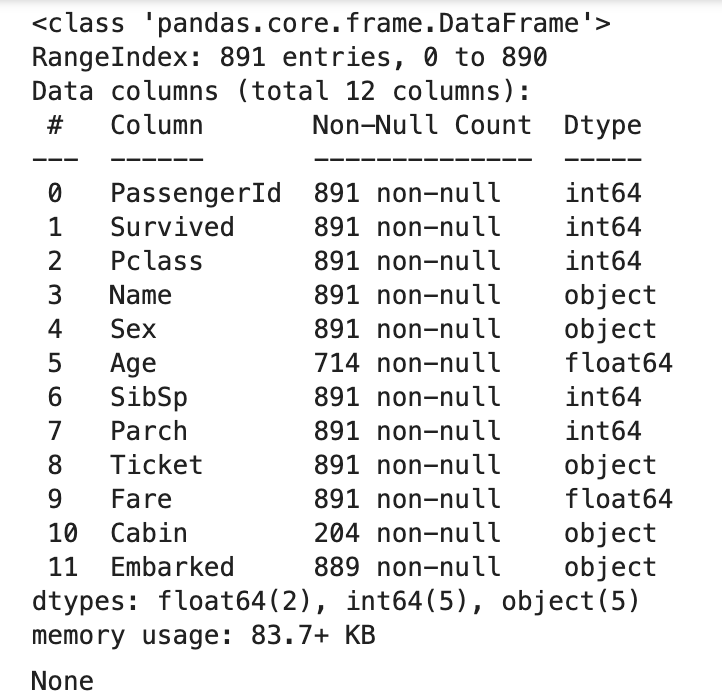The image size is (722, 700).
Task: Click the Sex column entry
Action: point(133,329)
